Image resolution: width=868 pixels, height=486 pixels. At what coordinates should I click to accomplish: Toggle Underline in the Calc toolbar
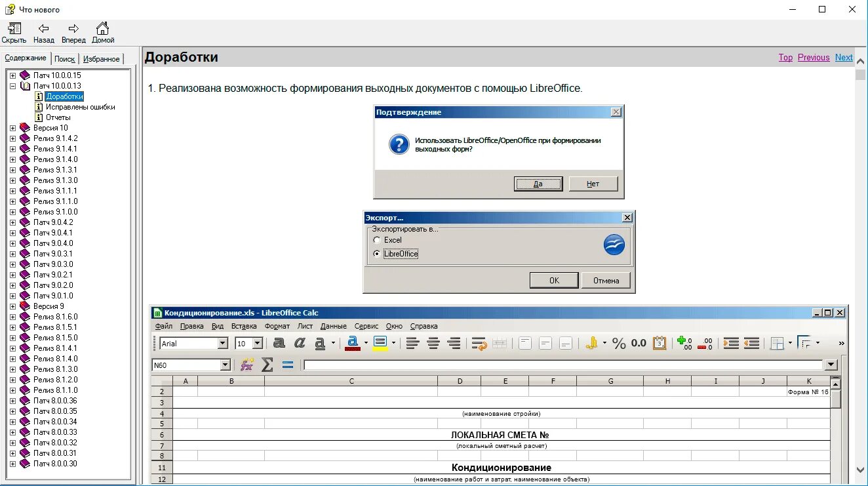[x=320, y=343]
